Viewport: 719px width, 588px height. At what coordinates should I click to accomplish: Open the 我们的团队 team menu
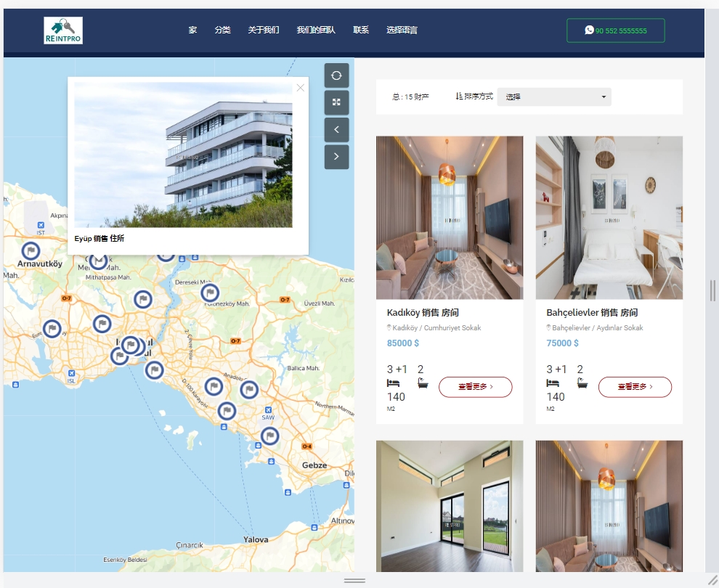(x=316, y=30)
